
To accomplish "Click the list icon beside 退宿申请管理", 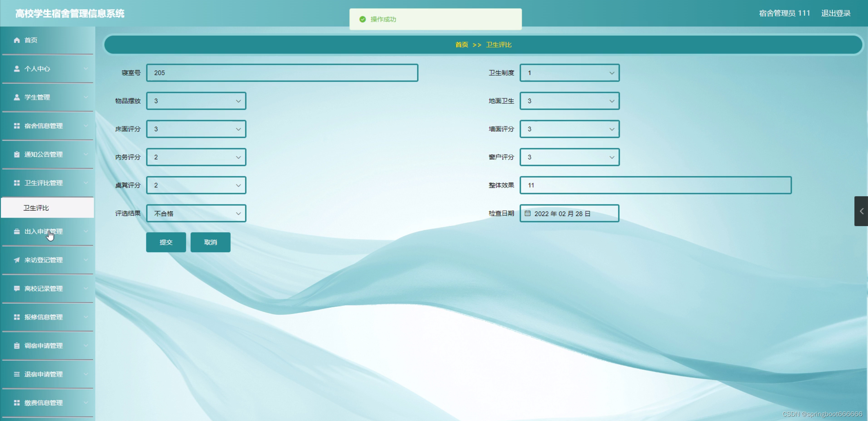I will 17,374.
